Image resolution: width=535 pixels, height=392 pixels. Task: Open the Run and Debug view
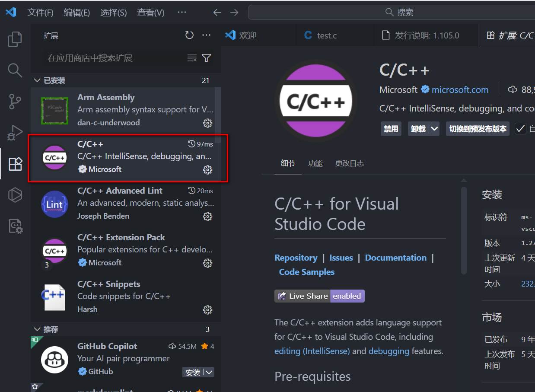click(x=15, y=133)
